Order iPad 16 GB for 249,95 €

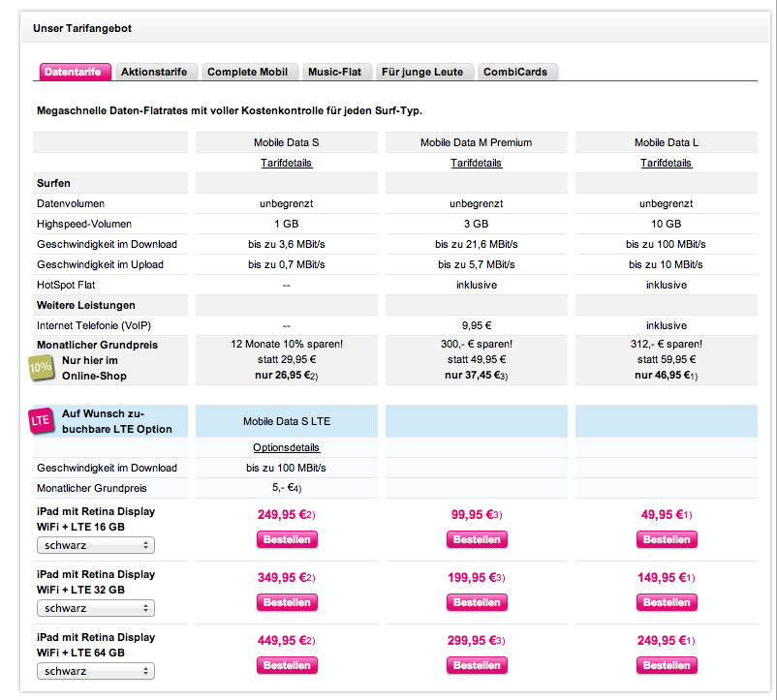[x=287, y=539]
